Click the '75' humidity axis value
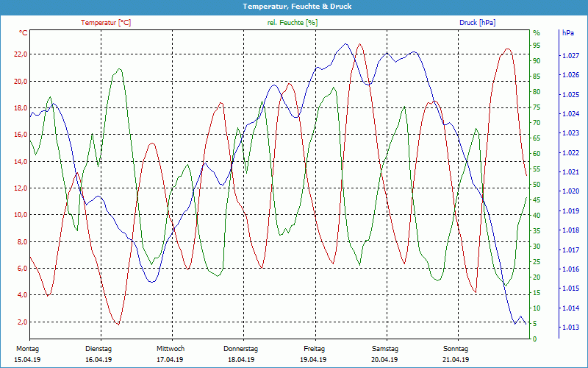 (x=537, y=107)
